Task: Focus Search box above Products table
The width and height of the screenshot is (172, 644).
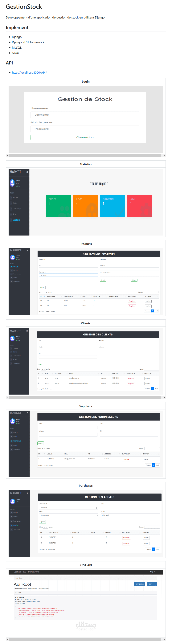Action: [151, 292]
